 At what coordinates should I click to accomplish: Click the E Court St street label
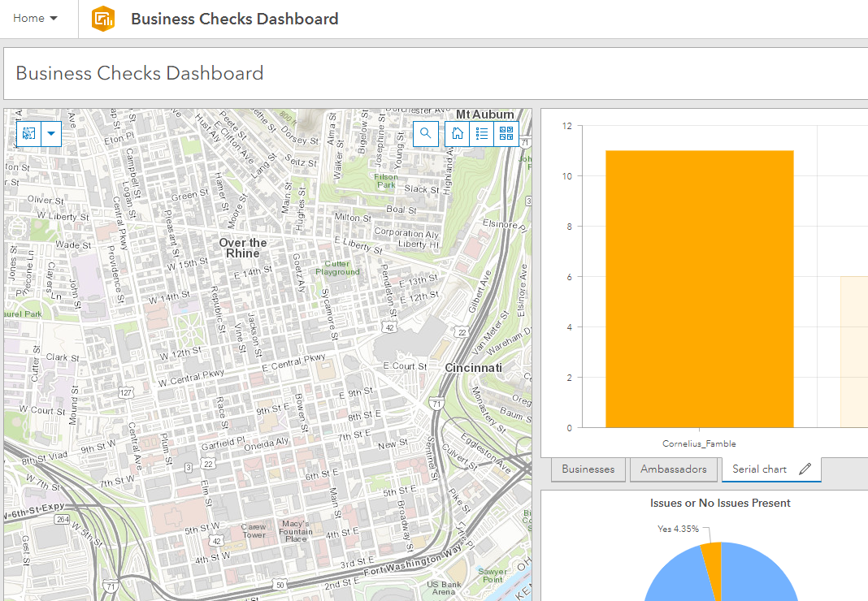(405, 366)
